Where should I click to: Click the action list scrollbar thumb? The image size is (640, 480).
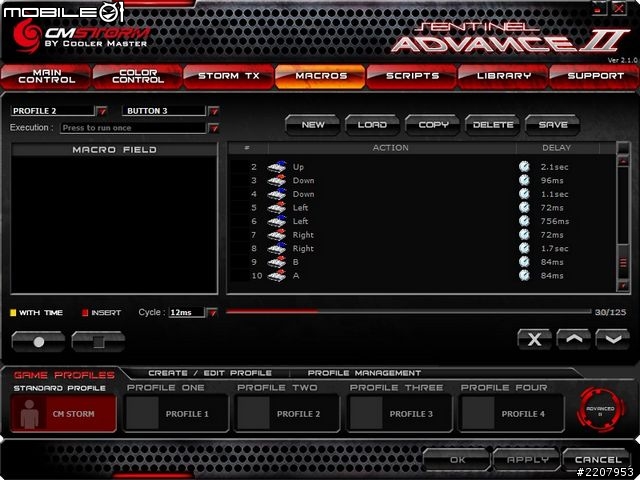point(623,262)
